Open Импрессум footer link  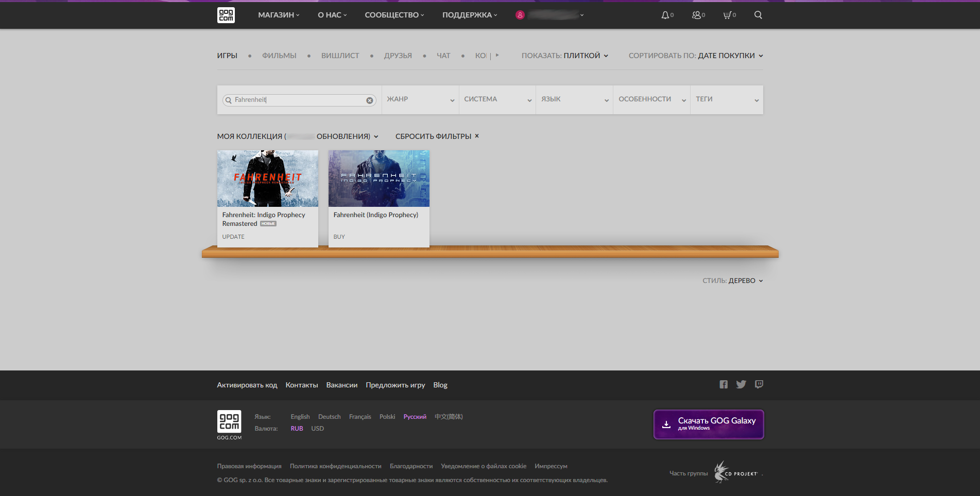pos(551,466)
